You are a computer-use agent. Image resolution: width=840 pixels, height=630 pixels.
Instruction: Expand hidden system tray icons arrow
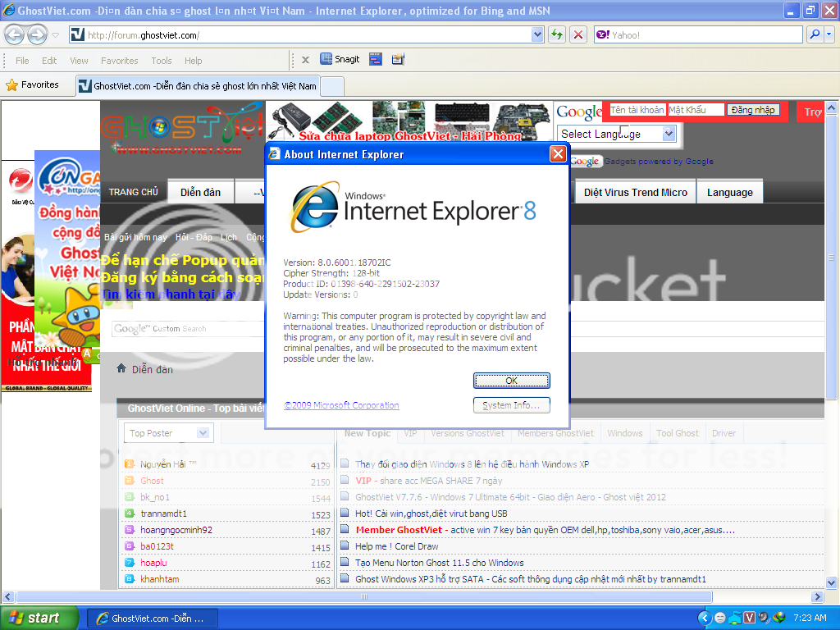point(704,619)
